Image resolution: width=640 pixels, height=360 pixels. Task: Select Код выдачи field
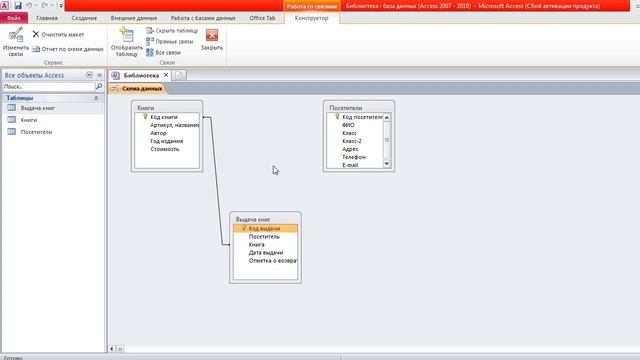265,229
